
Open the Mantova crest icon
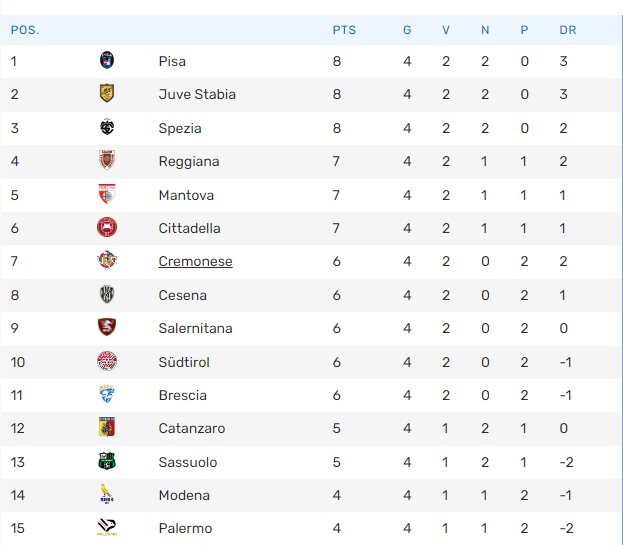coord(107,194)
